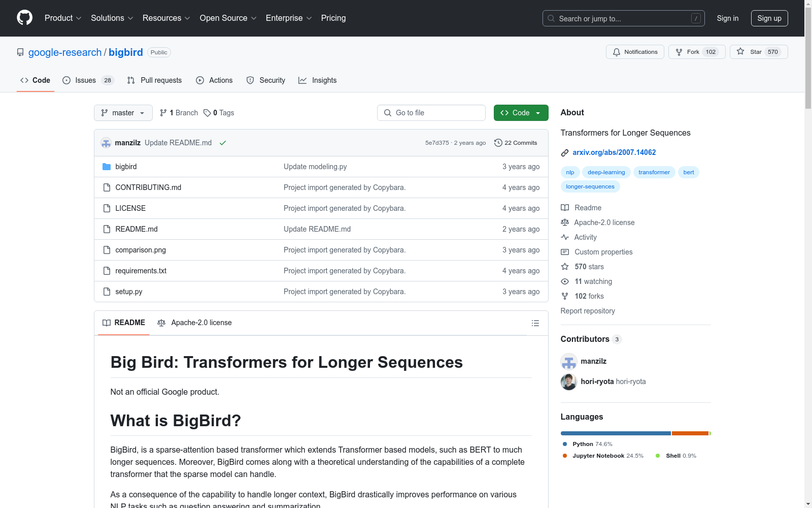Open the comparison.png file
Viewport: 812px width, 508px height.
[x=141, y=250]
